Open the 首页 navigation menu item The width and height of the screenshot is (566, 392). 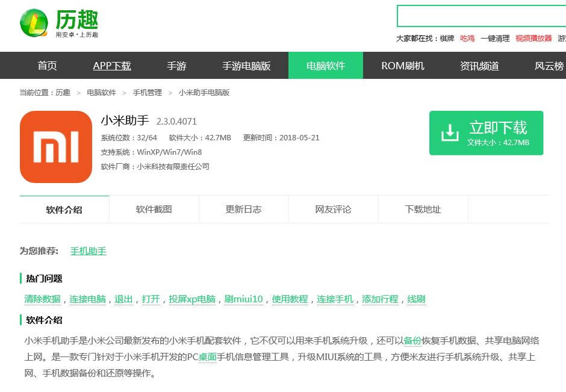47,66
